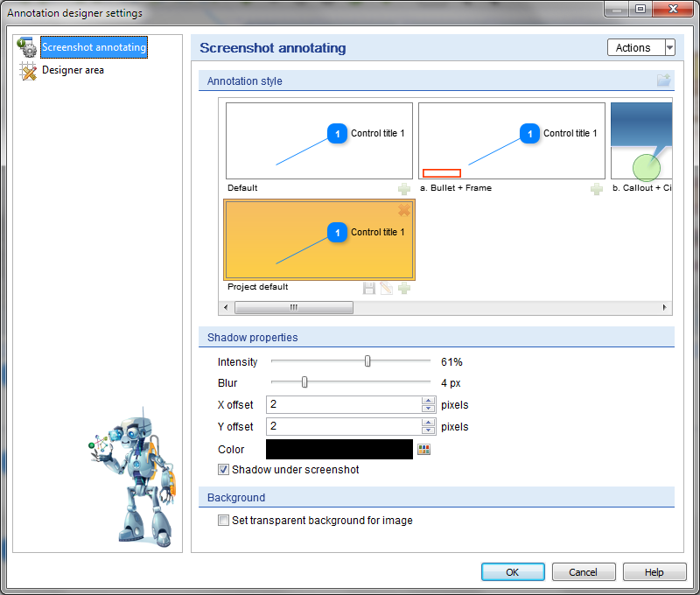
Task: Click the plus icon under Project default
Action: (x=404, y=288)
